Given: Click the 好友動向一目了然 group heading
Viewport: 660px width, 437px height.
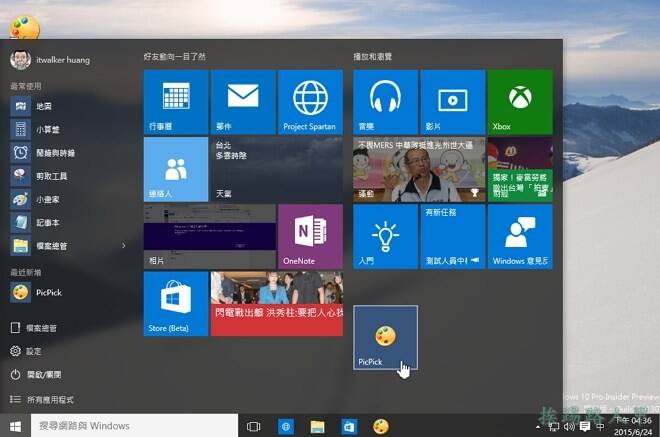Looking at the screenshot, I should click(x=175, y=56).
